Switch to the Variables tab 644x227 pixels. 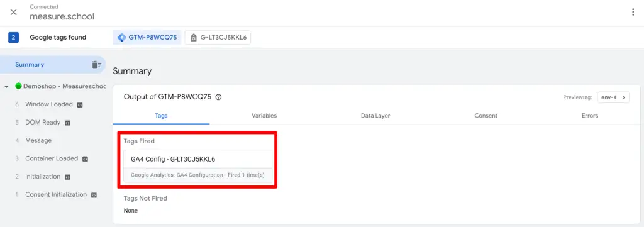(x=264, y=116)
